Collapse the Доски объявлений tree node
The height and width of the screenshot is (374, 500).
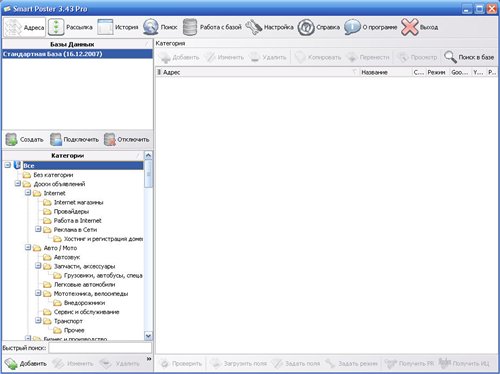tap(18, 184)
